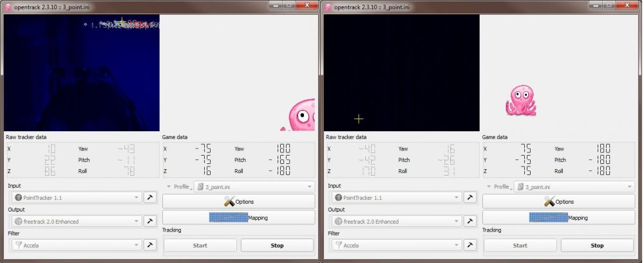
Task: Click yellow crosshair in right video preview
Action: (359, 118)
